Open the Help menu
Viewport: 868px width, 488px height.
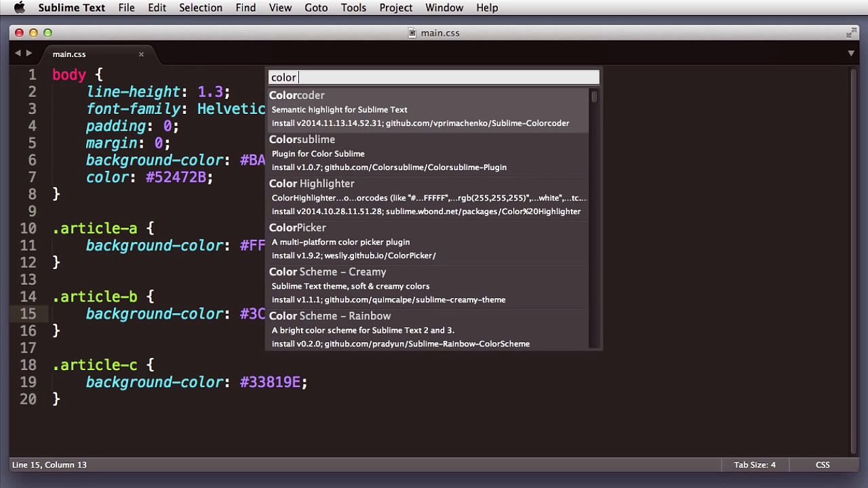487,8
